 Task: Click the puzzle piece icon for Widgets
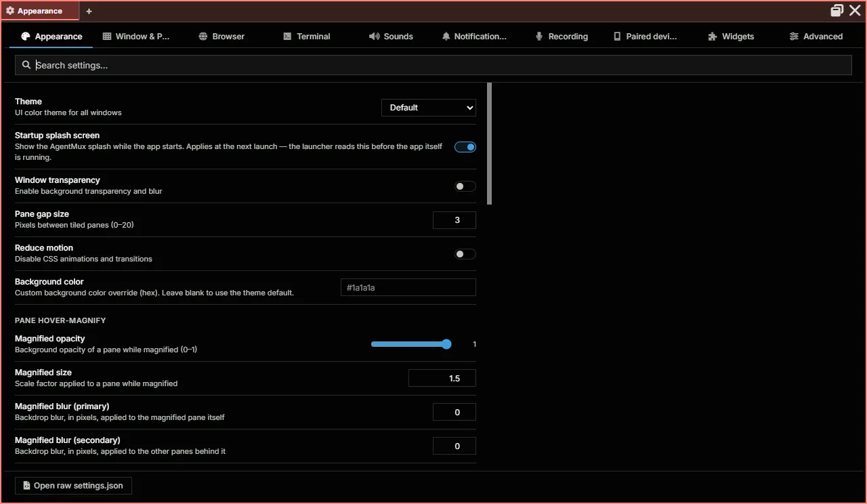713,37
